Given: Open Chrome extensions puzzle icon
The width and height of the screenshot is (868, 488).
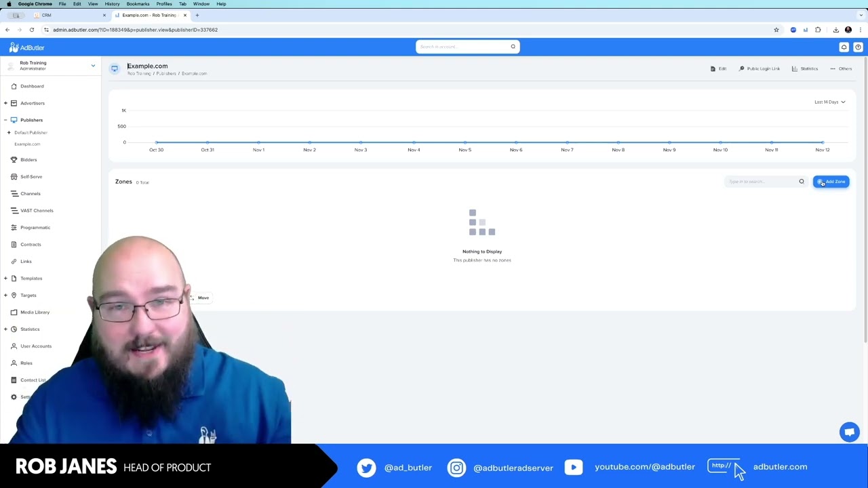Looking at the screenshot, I should click(818, 30).
